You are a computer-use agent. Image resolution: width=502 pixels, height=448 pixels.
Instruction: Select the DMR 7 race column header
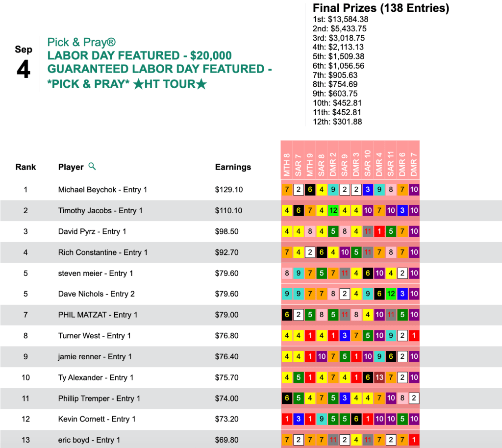[x=414, y=164]
